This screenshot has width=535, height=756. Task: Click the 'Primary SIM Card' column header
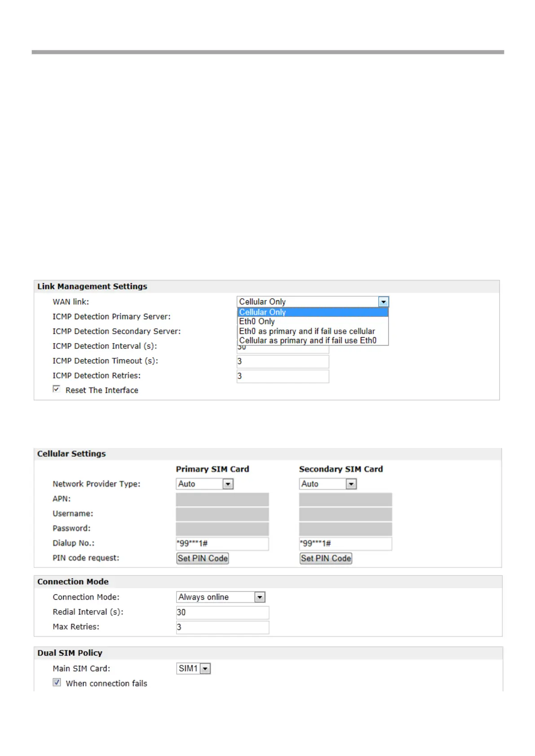(212, 469)
